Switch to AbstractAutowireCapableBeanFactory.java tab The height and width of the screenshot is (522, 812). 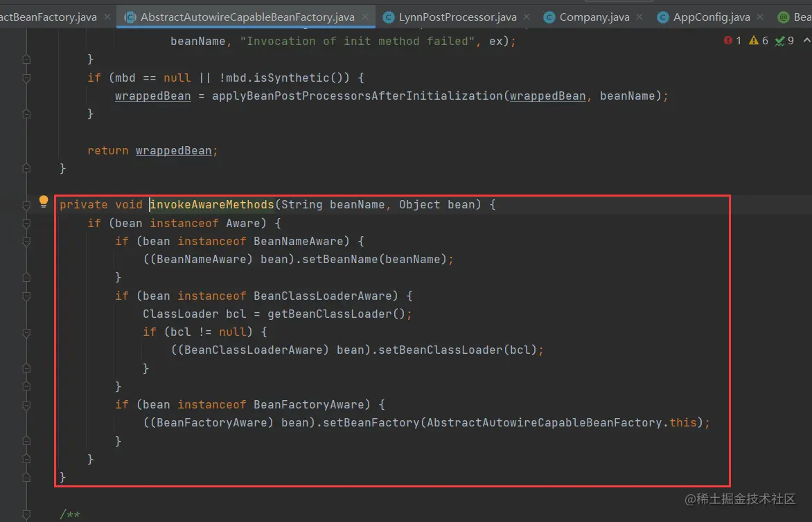tap(247, 17)
